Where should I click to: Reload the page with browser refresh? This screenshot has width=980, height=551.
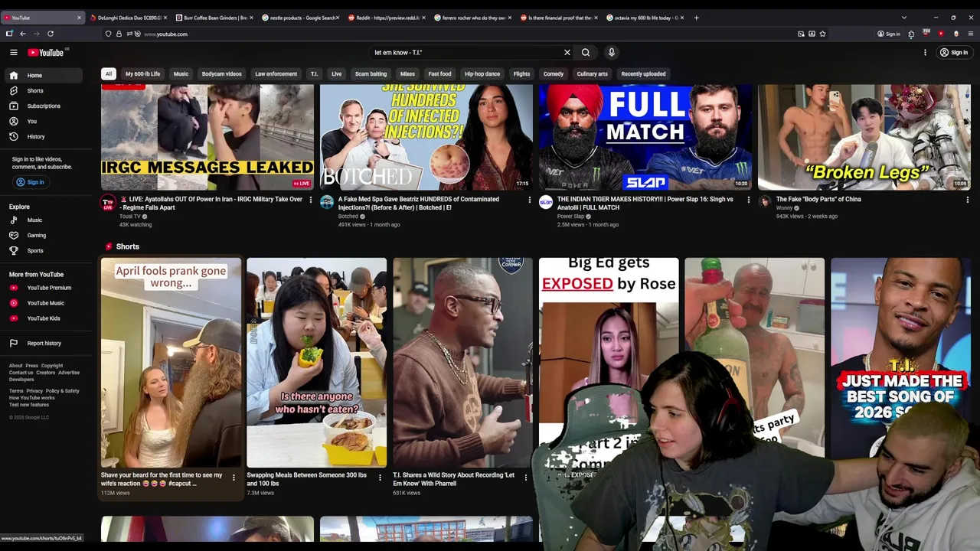(x=51, y=34)
